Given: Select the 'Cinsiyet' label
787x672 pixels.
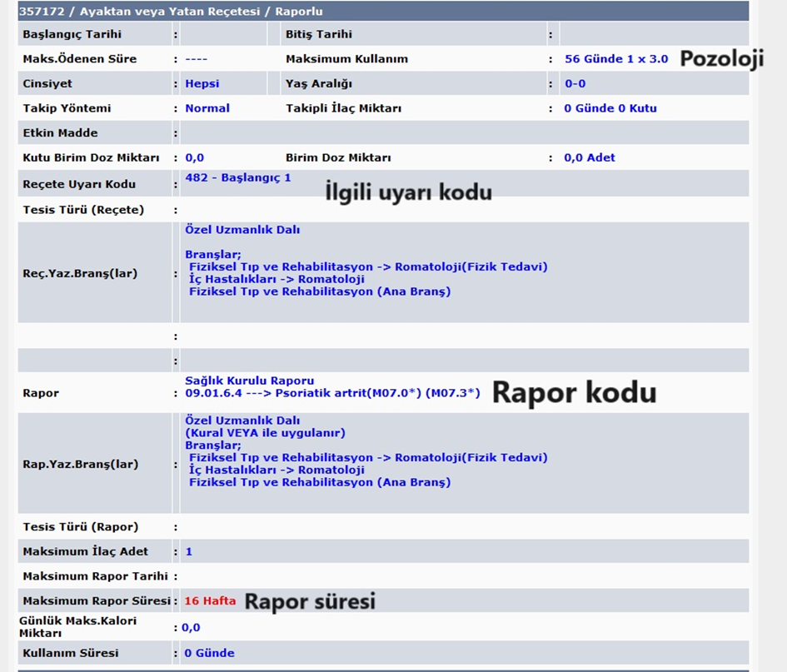Looking at the screenshot, I should [47, 83].
